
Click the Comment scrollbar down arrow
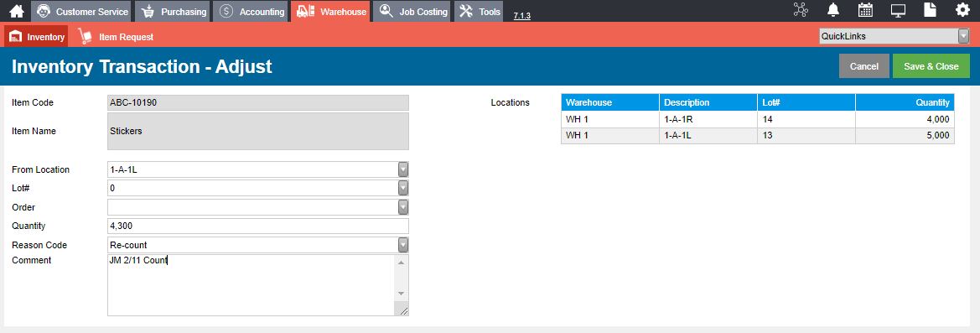click(x=402, y=294)
